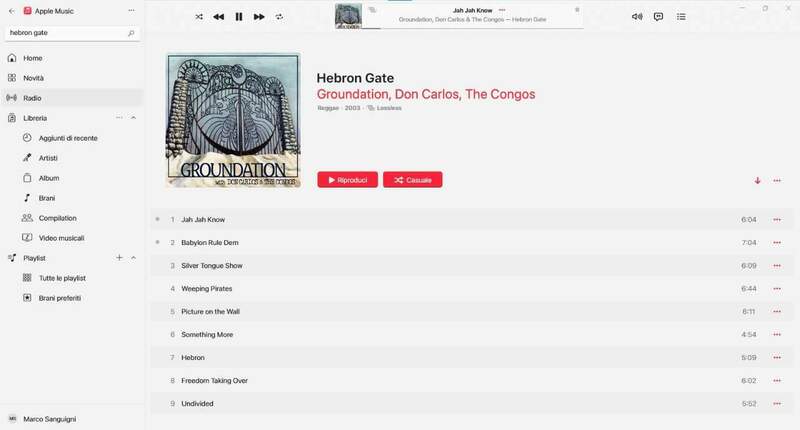Open the volume control speaker icon
Viewport: 800px width, 430px height.
(x=637, y=17)
